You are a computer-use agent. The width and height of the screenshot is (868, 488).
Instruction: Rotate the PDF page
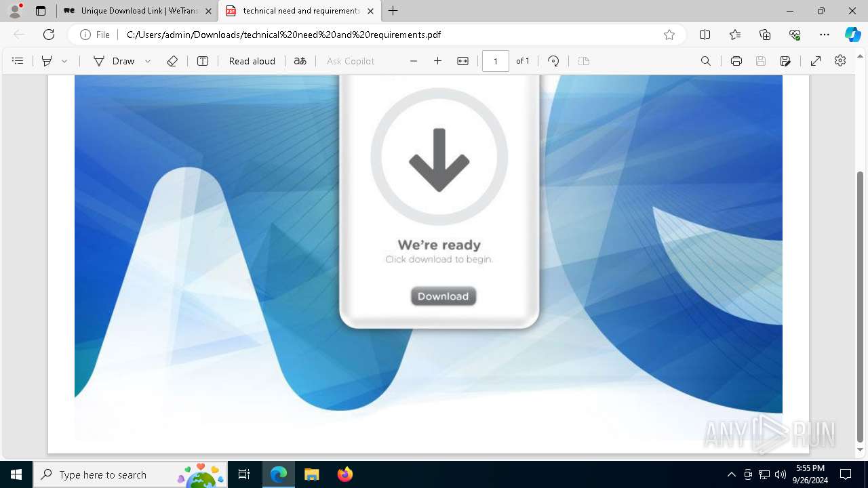coord(553,61)
